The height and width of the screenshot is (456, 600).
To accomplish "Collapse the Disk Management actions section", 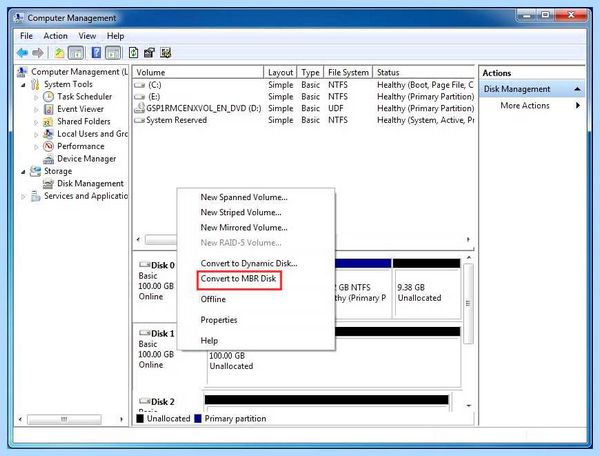I will 577,89.
